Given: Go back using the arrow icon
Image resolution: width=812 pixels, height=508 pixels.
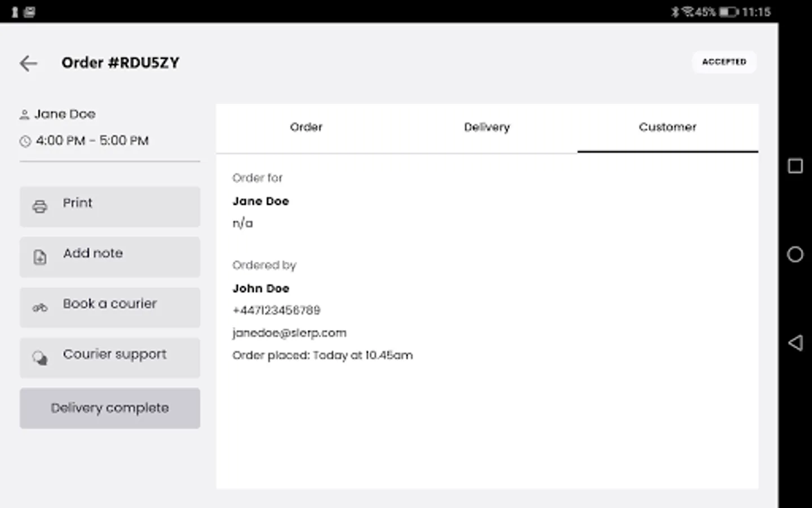Looking at the screenshot, I should pyautogui.click(x=28, y=63).
